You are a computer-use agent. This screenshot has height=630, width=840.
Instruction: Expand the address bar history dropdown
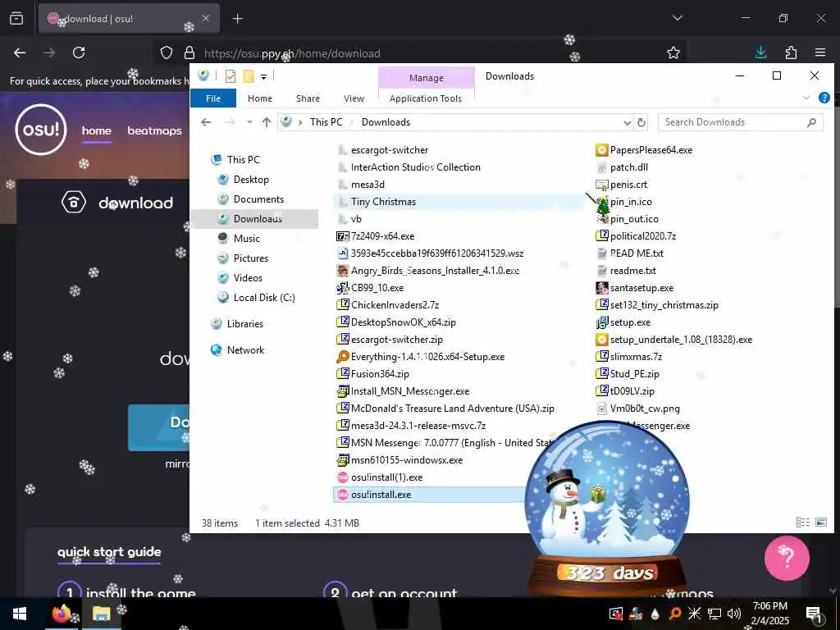(628, 122)
